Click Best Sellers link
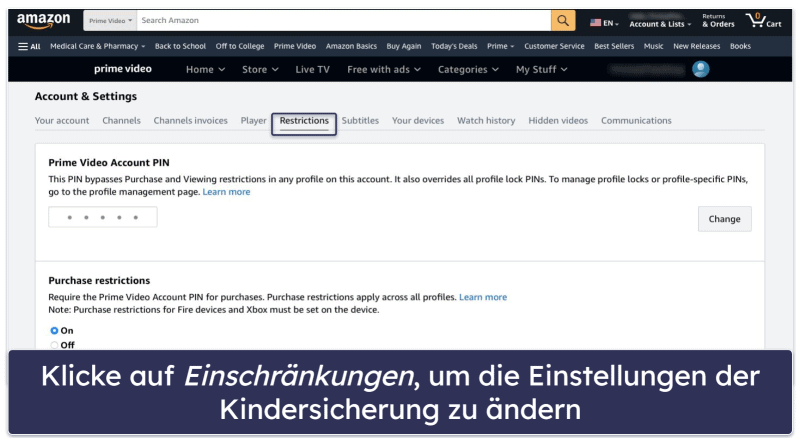The height and width of the screenshot is (438, 800). coord(614,46)
